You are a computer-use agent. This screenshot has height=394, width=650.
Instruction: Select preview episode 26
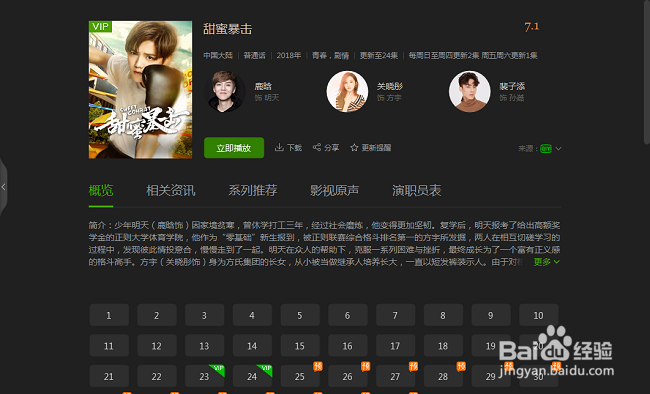[348, 376]
